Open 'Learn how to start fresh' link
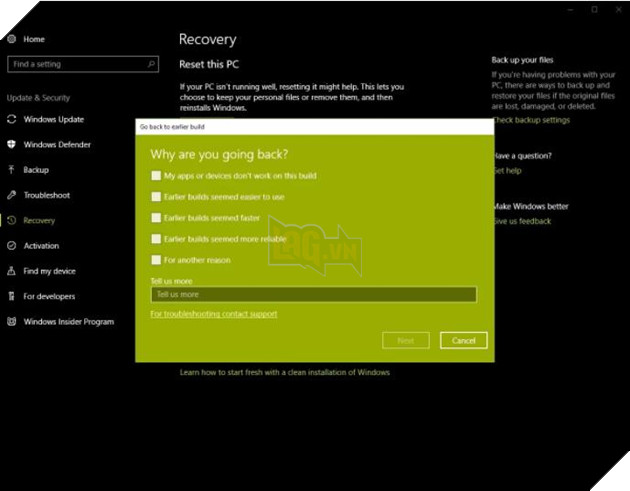This screenshot has width=630, height=491. tap(284, 372)
